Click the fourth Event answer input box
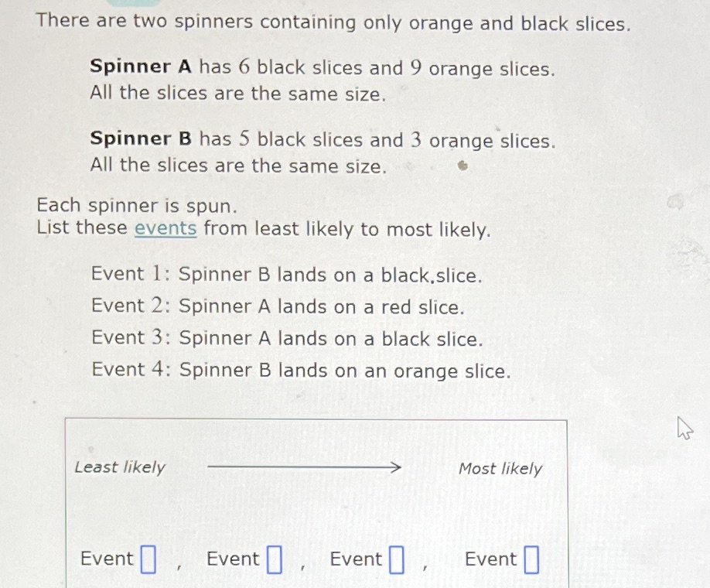This screenshot has width=710, height=588. [x=531, y=559]
